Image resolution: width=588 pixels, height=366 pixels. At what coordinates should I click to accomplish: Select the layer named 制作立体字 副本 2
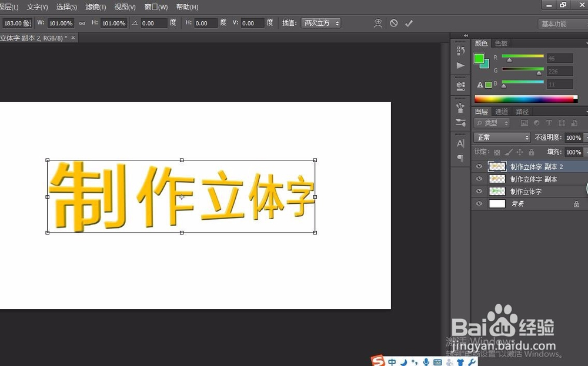(537, 167)
